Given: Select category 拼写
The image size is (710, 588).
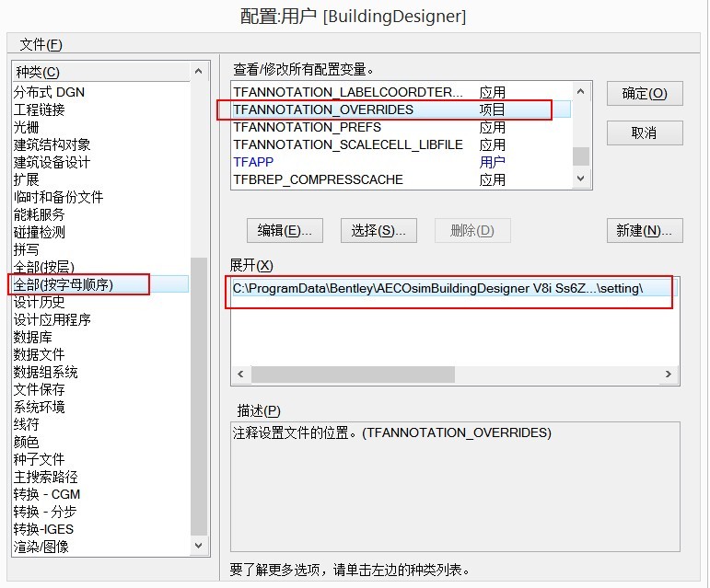Looking at the screenshot, I should point(100,249).
